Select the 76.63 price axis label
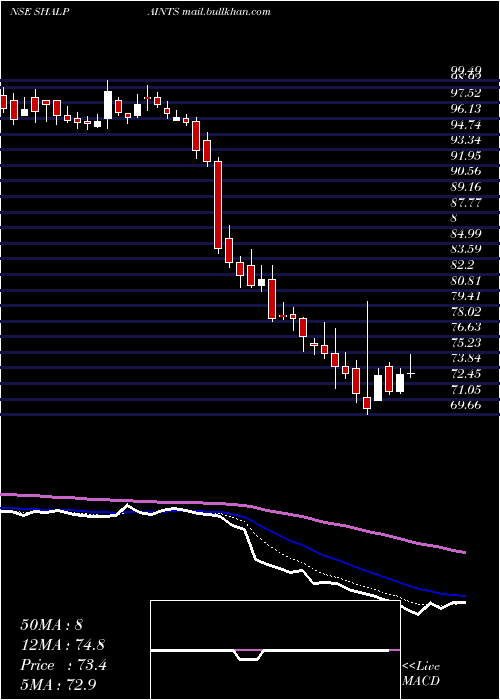The image size is (500, 700). (x=466, y=327)
